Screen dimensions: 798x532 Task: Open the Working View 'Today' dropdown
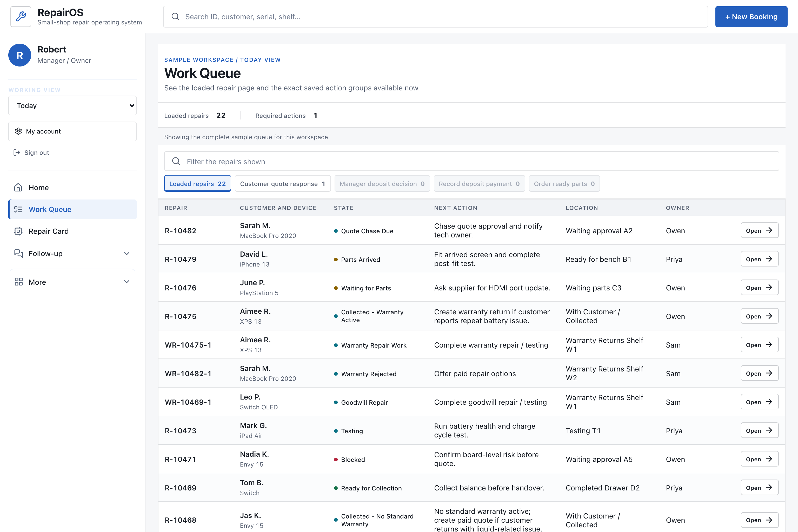72,105
